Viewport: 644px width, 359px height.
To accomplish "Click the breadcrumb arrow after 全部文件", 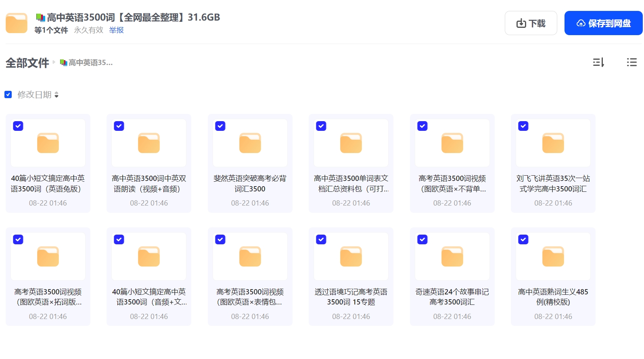I will (x=54, y=62).
